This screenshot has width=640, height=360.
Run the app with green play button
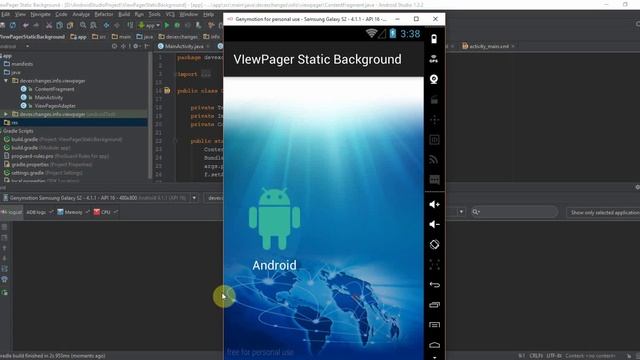[167, 25]
